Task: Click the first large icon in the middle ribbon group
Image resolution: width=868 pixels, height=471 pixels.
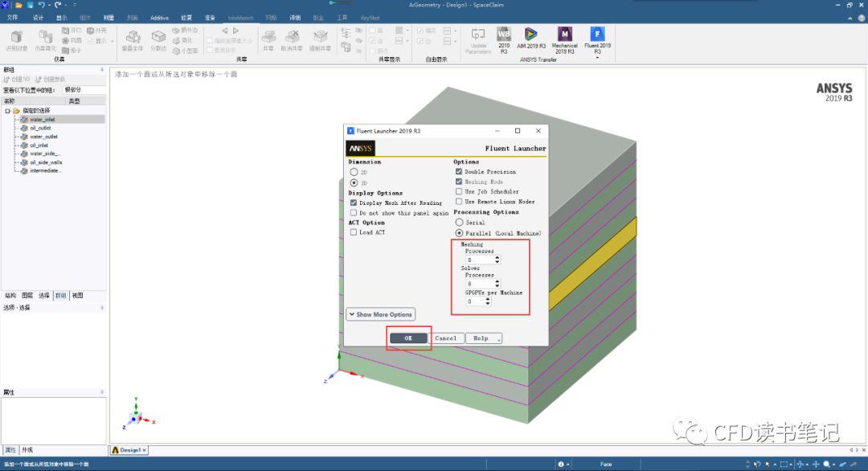Action: tap(133, 37)
